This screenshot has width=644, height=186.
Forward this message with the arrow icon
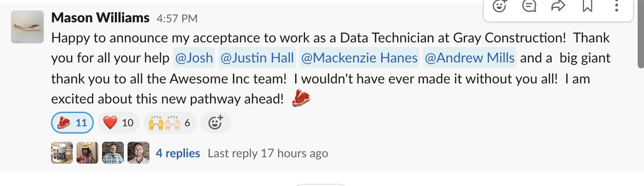tap(558, 6)
